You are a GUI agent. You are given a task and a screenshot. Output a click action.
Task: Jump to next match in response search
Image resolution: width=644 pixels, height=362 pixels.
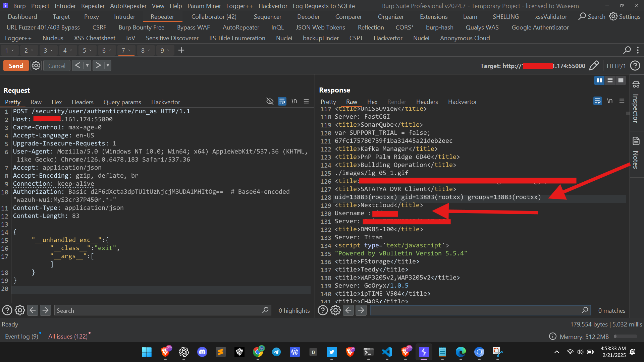click(x=361, y=310)
